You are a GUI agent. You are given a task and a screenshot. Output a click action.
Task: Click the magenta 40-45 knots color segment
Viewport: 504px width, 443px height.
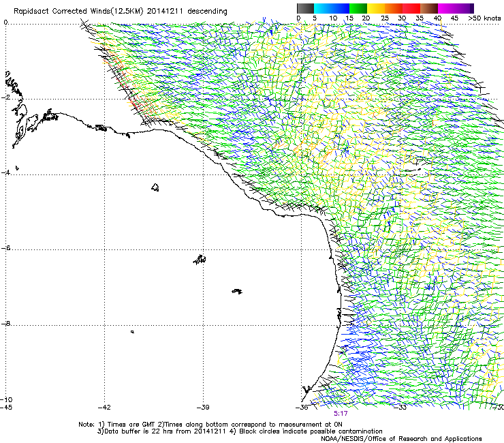(447, 8)
